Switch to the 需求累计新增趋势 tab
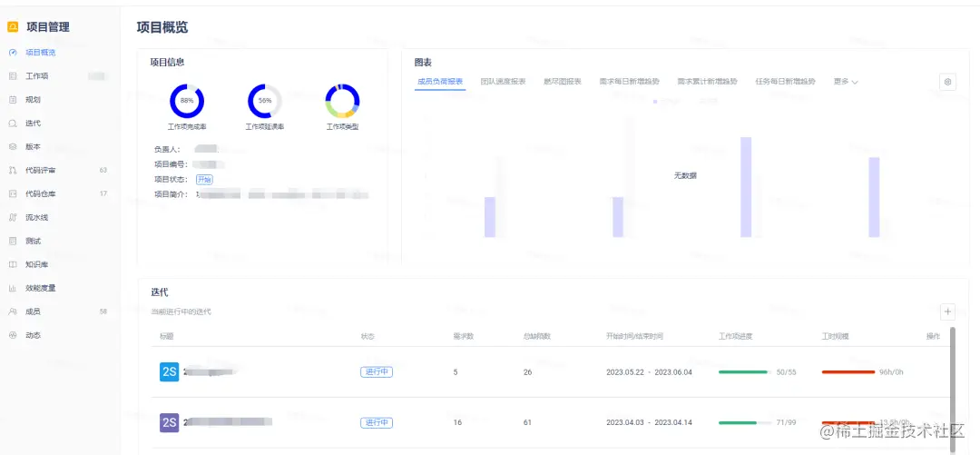Screen dimensions: 980x455 pos(708,82)
